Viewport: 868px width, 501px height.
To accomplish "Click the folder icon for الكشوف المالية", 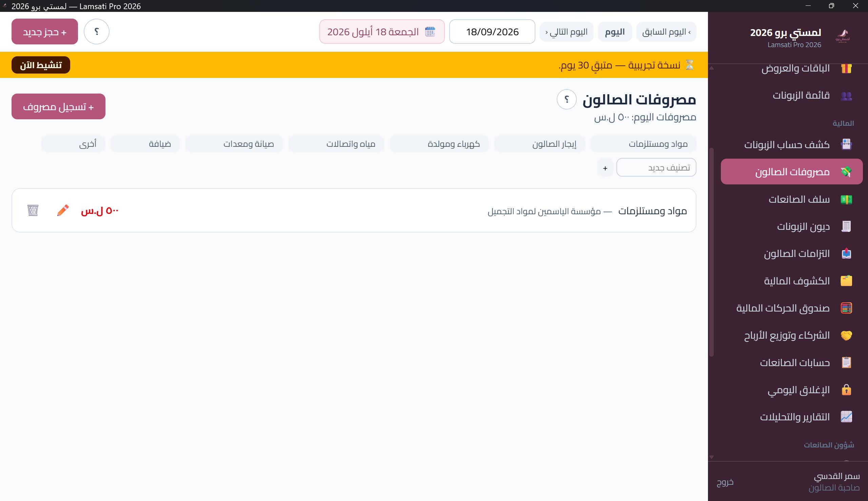I will click(x=846, y=281).
